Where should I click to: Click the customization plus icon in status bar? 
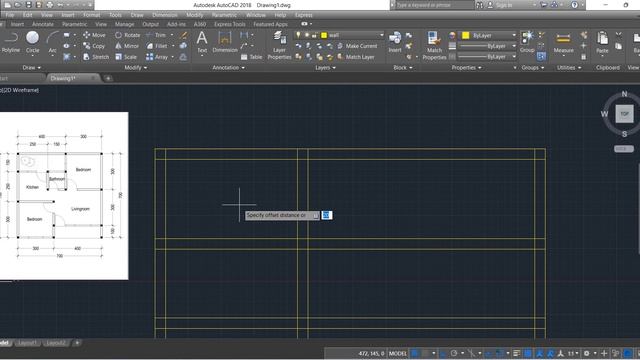click(x=604, y=353)
